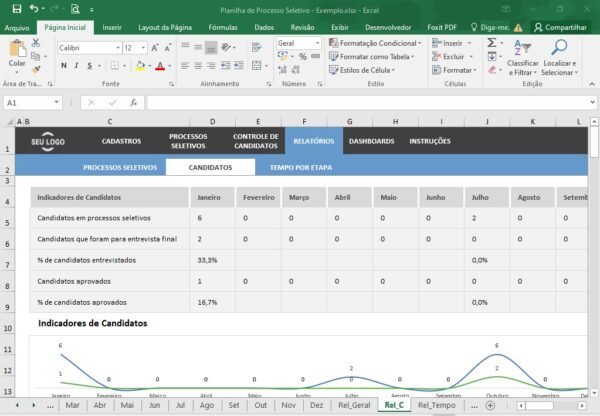Open the Arquivo menu tab
600x416 pixels.
[x=17, y=28]
